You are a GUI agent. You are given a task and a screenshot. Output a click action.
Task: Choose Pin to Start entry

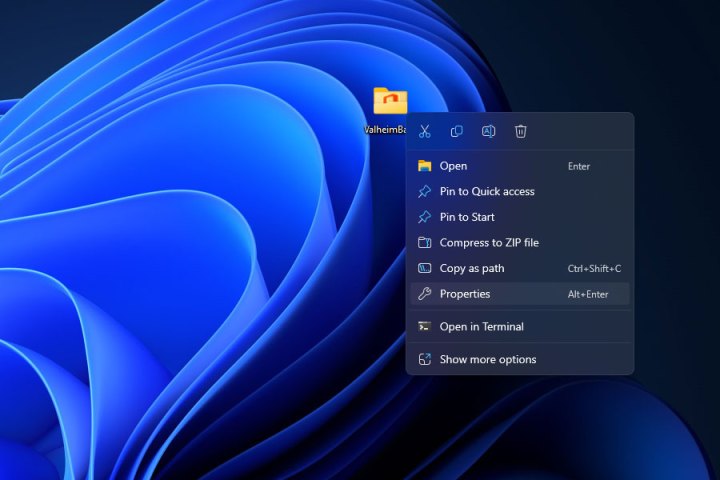pos(467,217)
